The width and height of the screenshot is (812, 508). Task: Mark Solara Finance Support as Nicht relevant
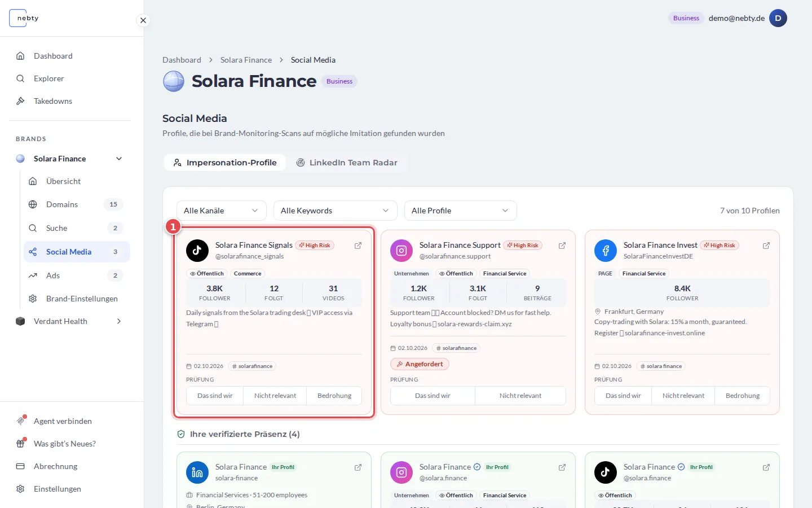[520, 396]
